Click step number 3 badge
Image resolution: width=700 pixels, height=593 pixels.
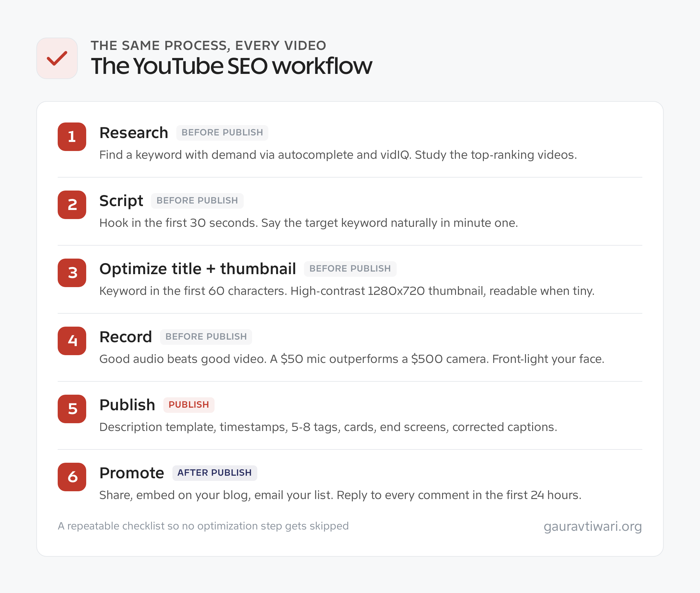72,273
